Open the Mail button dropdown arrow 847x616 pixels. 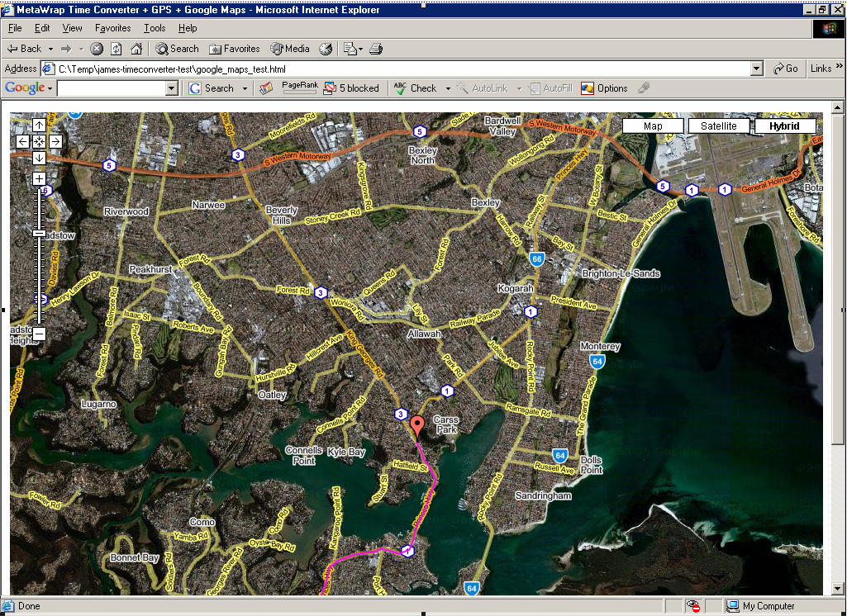pyautogui.click(x=360, y=49)
